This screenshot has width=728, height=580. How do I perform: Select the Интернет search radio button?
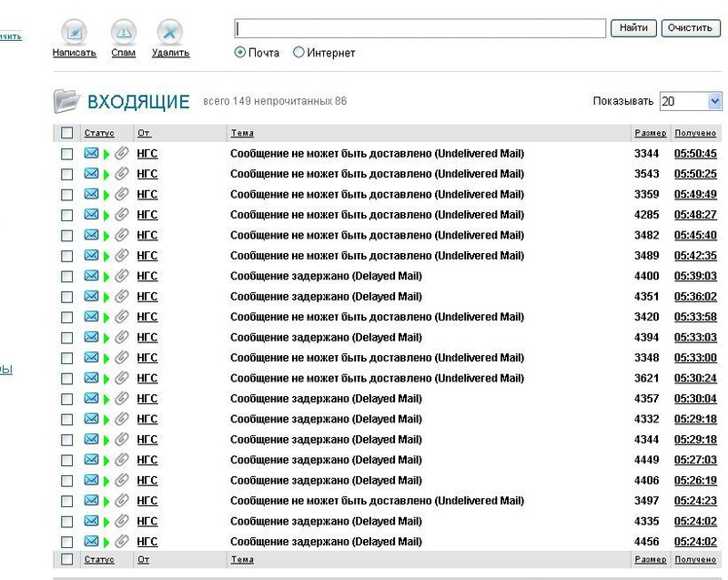click(x=298, y=53)
